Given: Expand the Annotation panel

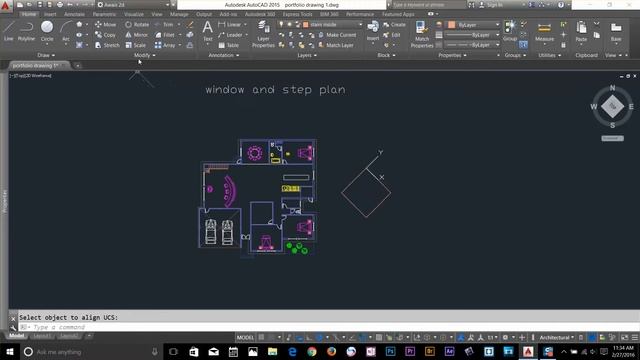Looking at the screenshot, I should (x=224, y=55).
